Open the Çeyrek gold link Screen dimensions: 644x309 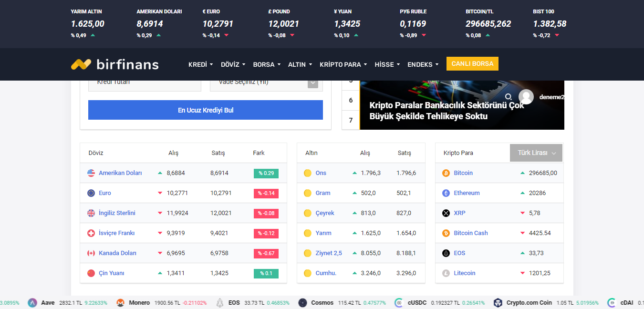pos(325,213)
